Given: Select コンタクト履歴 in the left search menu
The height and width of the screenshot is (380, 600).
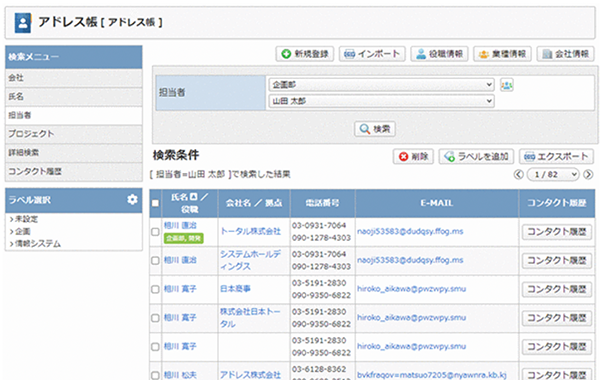Looking at the screenshot, I should point(73,172).
